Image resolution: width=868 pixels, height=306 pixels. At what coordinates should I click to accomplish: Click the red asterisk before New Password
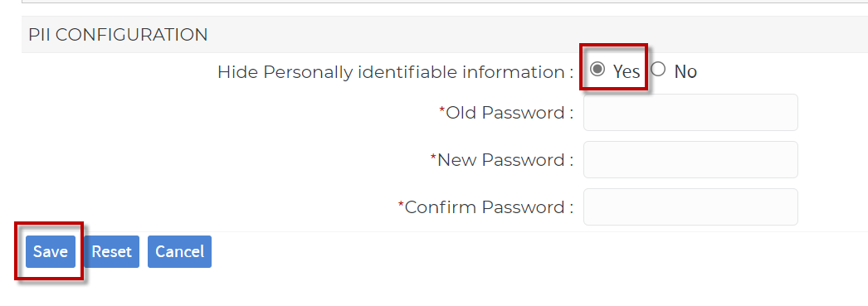coord(433,158)
